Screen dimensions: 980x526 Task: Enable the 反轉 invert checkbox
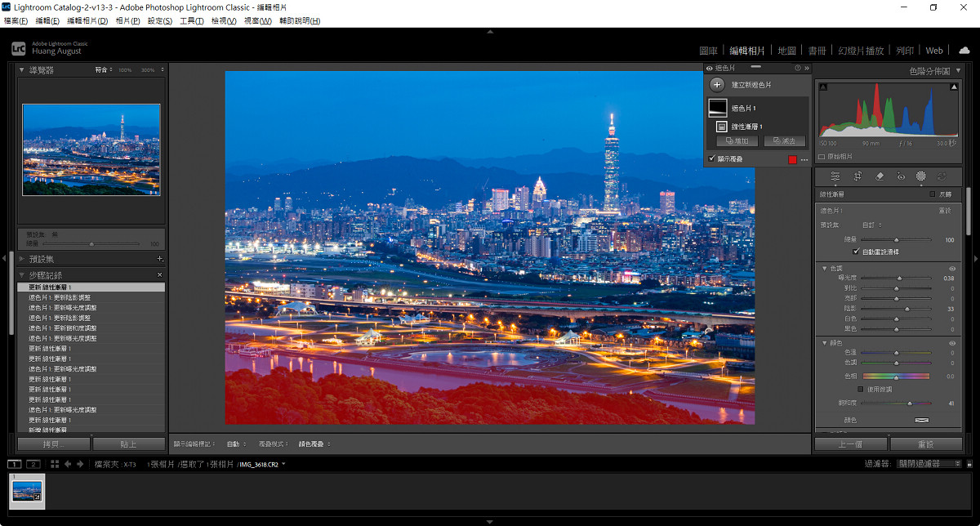coord(933,194)
